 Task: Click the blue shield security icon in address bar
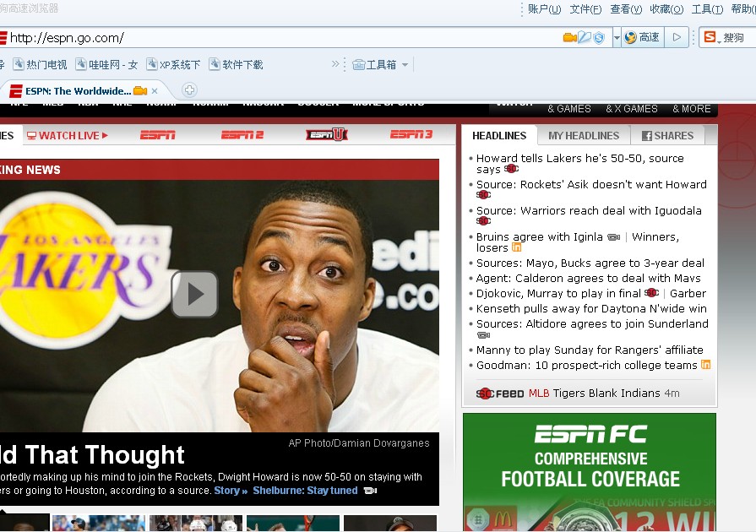[598, 38]
